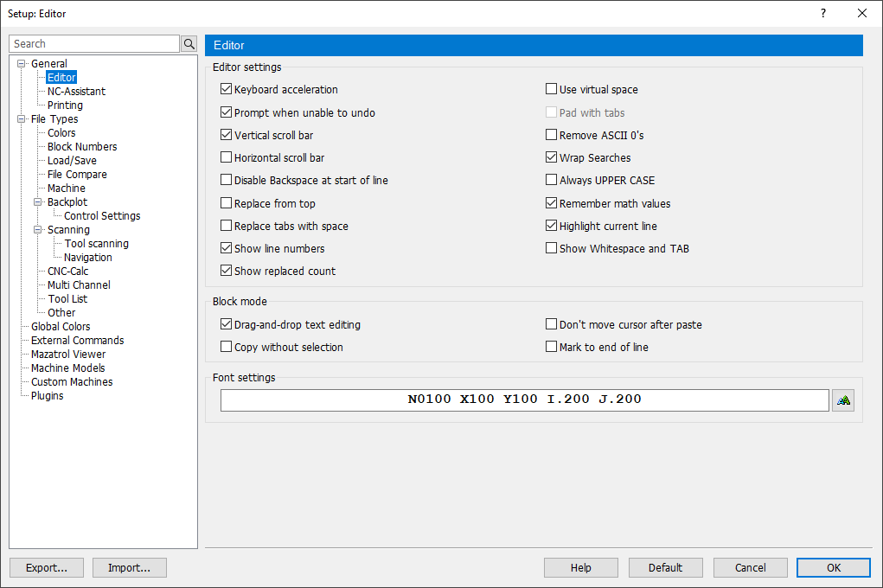Disable Wrap Searches
This screenshot has height=588, width=883.
[551, 157]
